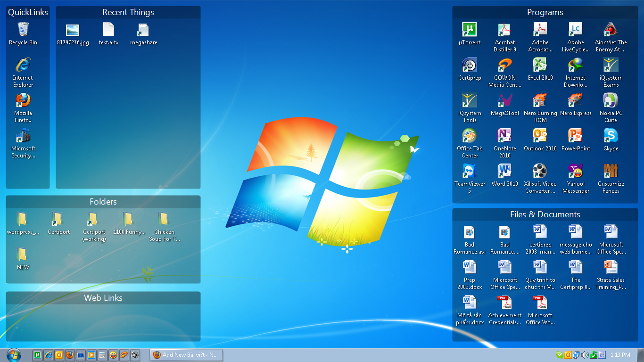Select the wordpress_ folder
This screenshot has width=644, height=362.
click(x=23, y=223)
